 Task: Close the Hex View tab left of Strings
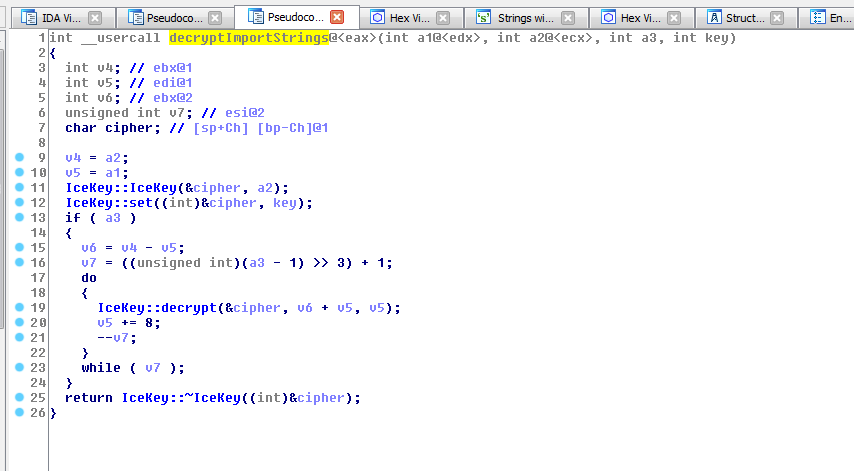pos(443,18)
